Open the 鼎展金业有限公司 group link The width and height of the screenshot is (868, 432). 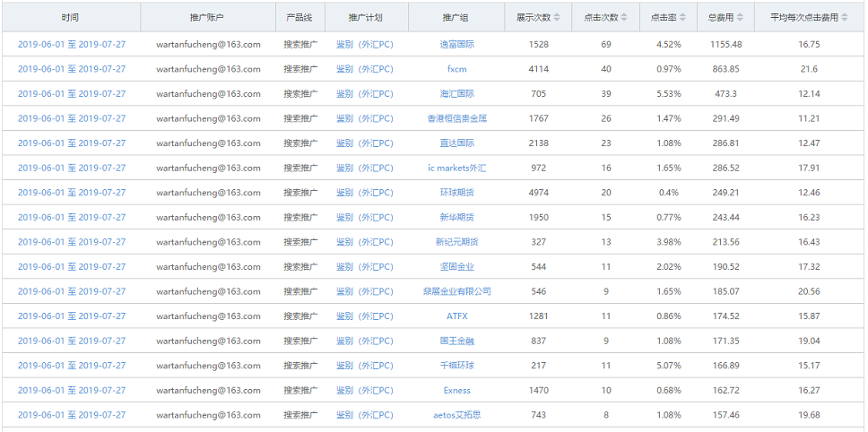tap(456, 291)
